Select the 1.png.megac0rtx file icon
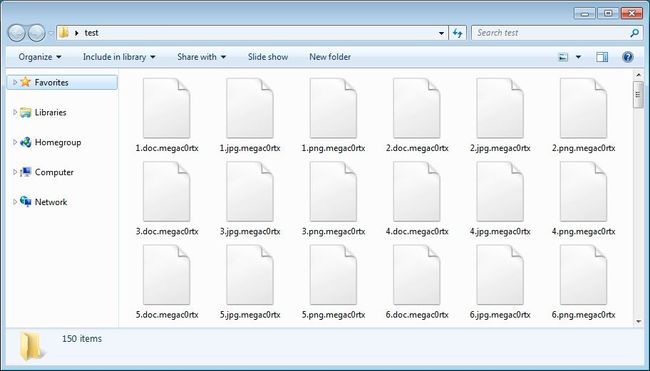 click(333, 108)
